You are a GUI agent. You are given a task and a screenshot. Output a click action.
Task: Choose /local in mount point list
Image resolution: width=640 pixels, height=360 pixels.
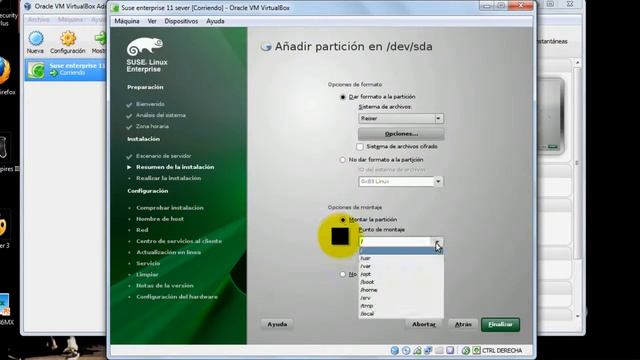tap(401, 314)
